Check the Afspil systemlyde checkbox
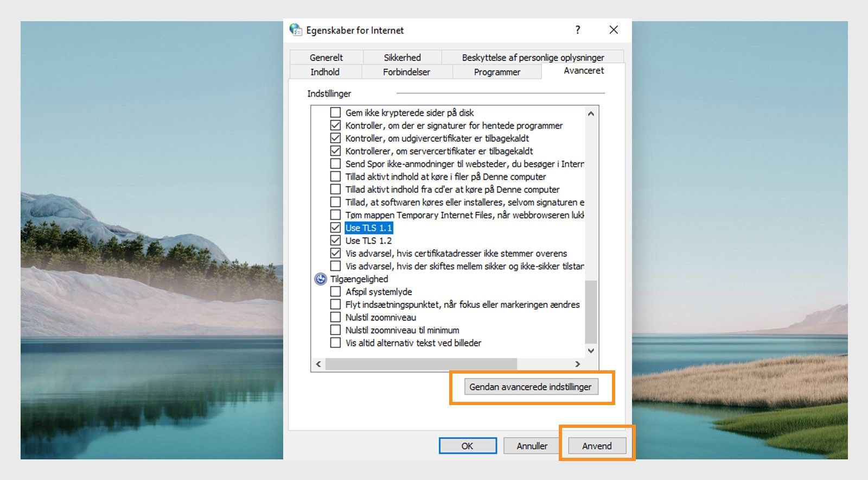Image resolution: width=868 pixels, height=480 pixels. coord(336,292)
